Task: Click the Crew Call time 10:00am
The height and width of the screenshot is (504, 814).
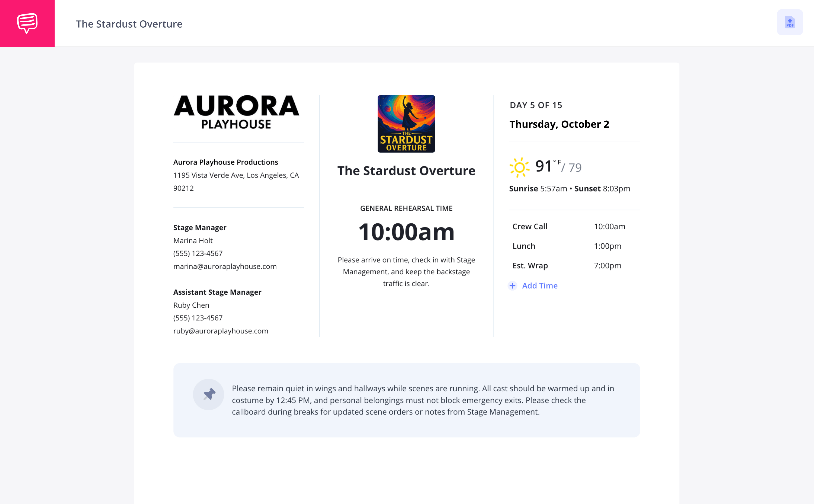Action: tap(609, 226)
